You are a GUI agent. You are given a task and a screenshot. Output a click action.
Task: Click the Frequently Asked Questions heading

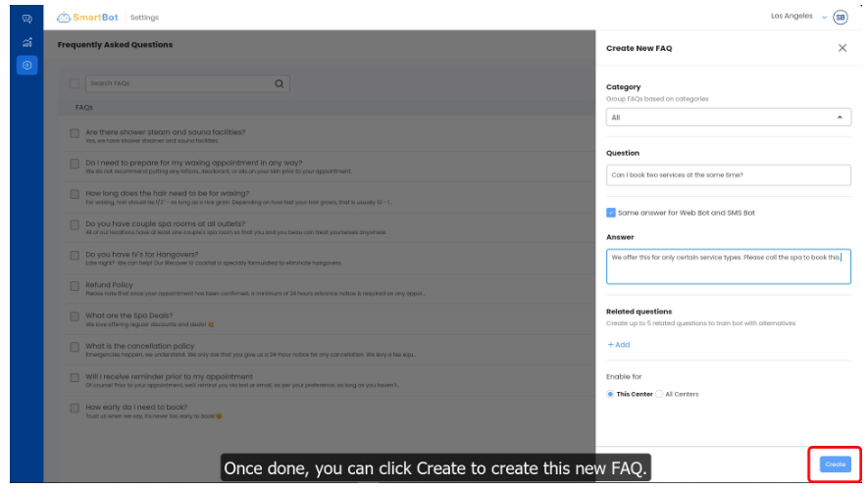(x=115, y=45)
